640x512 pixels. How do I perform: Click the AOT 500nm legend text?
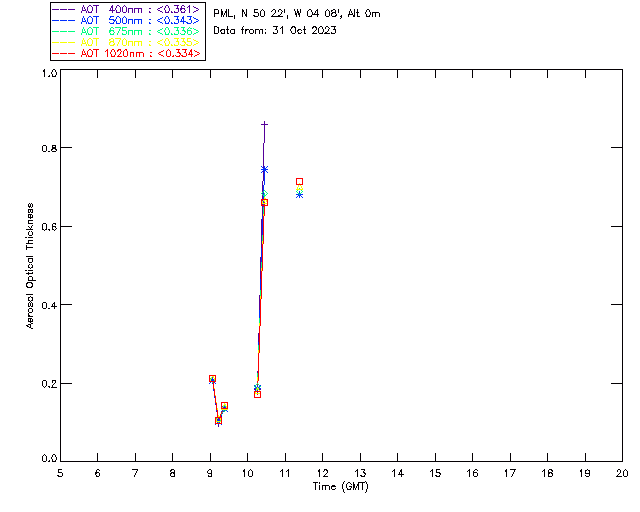coord(140,20)
